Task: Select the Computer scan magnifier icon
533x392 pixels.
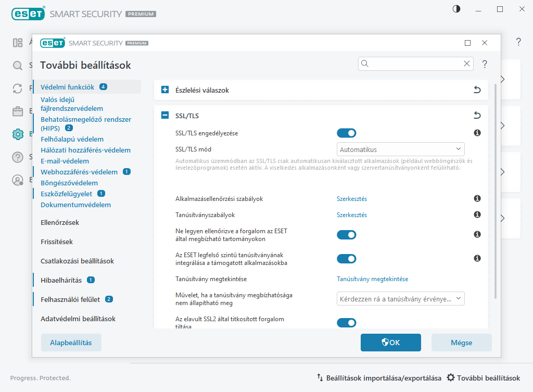Action: pos(17,66)
